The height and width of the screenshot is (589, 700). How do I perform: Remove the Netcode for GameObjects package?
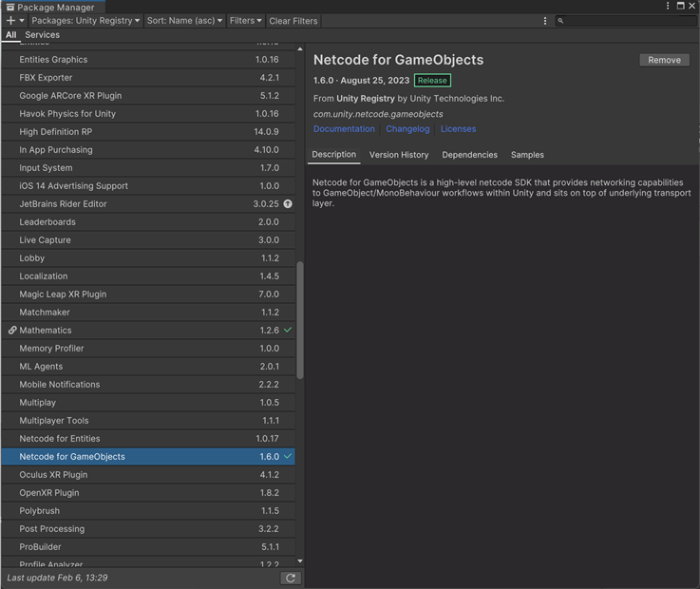pos(664,60)
